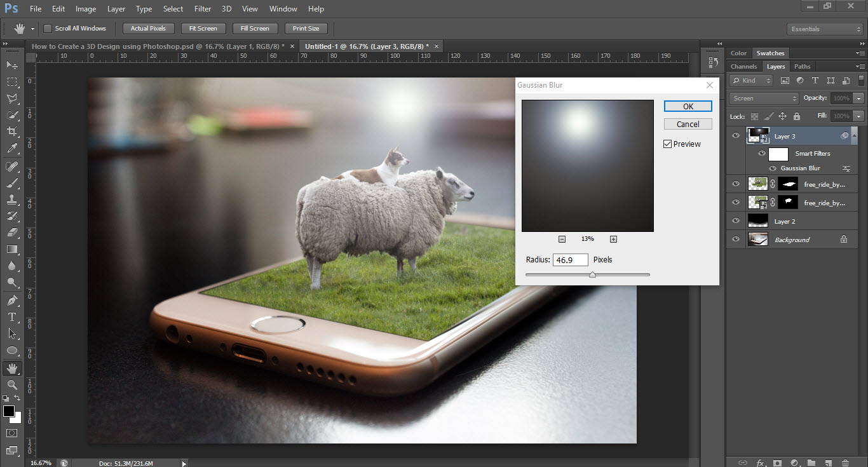Toggle Gaussian Blur filter visibility eye

tap(773, 168)
